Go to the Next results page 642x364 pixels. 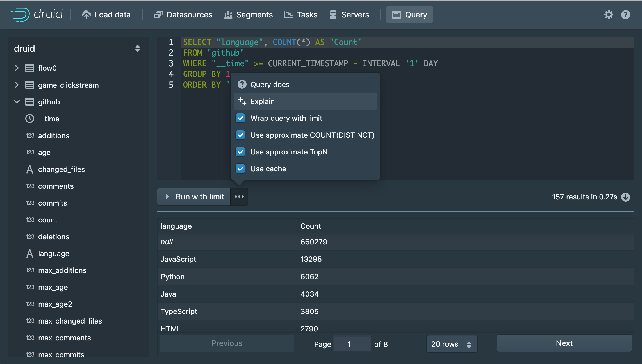(x=564, y=343)
